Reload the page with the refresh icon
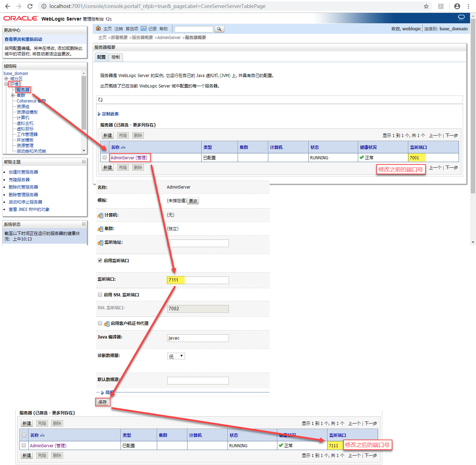Screen dimensions: 476x465 pyautogui.click(x=30, y=6)
